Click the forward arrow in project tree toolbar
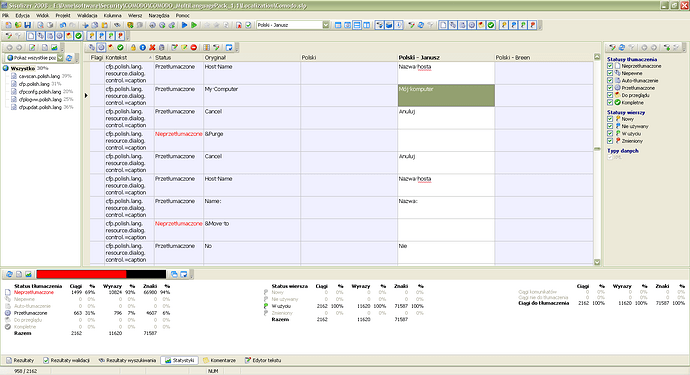The height and width of the screenshot is (375, 690). (19, 48)
